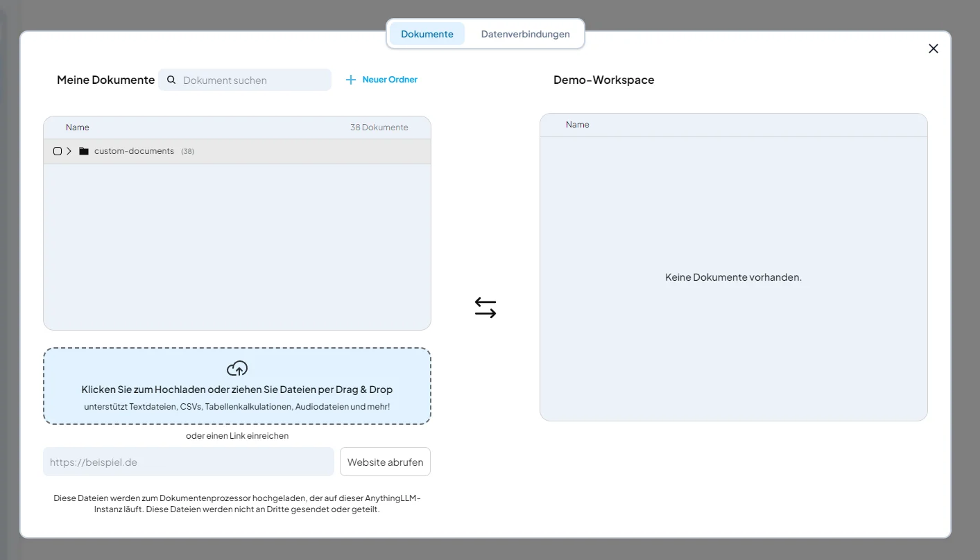Check the custom-documents folder checkbox

click(x=58, y=151)
